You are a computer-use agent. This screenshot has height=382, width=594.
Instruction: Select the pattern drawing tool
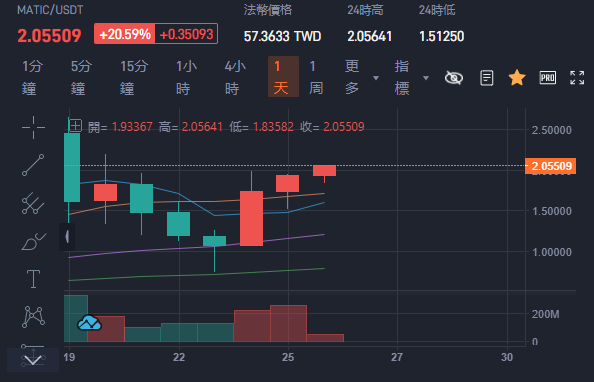tap(33, 317)
